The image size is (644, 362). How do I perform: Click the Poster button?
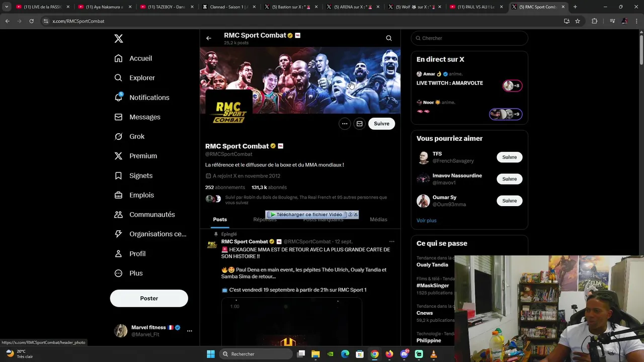click(x=149, y=298)
